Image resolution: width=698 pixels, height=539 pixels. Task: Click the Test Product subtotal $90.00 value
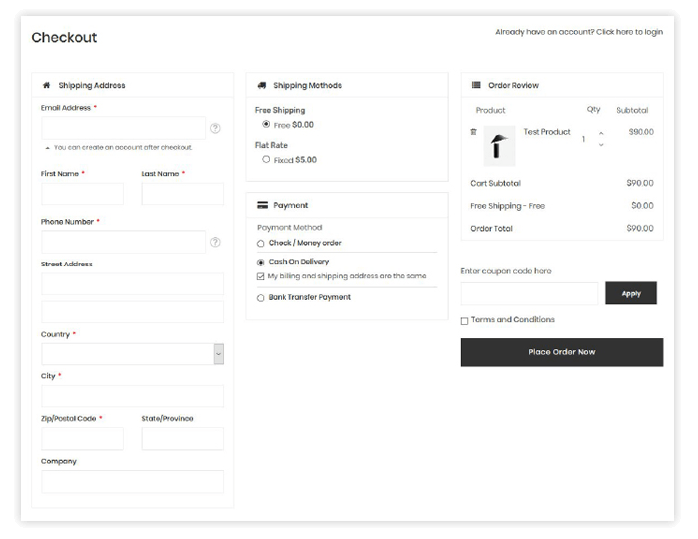click(641, 132)
